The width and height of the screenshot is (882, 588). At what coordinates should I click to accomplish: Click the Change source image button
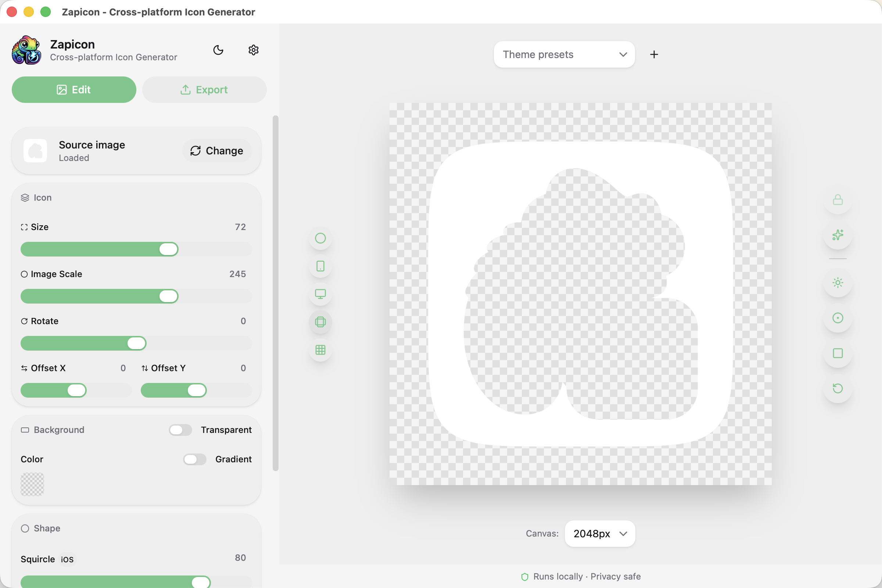(x=217, y=151)
